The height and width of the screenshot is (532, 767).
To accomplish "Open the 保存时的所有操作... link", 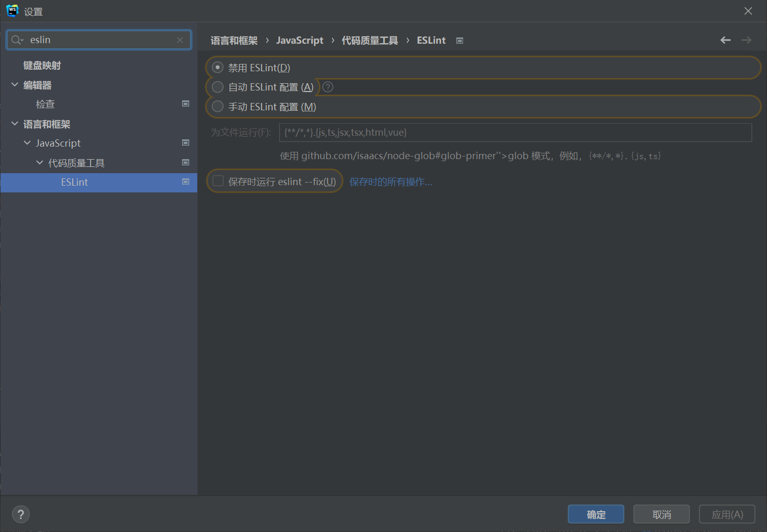I will 391,181.
